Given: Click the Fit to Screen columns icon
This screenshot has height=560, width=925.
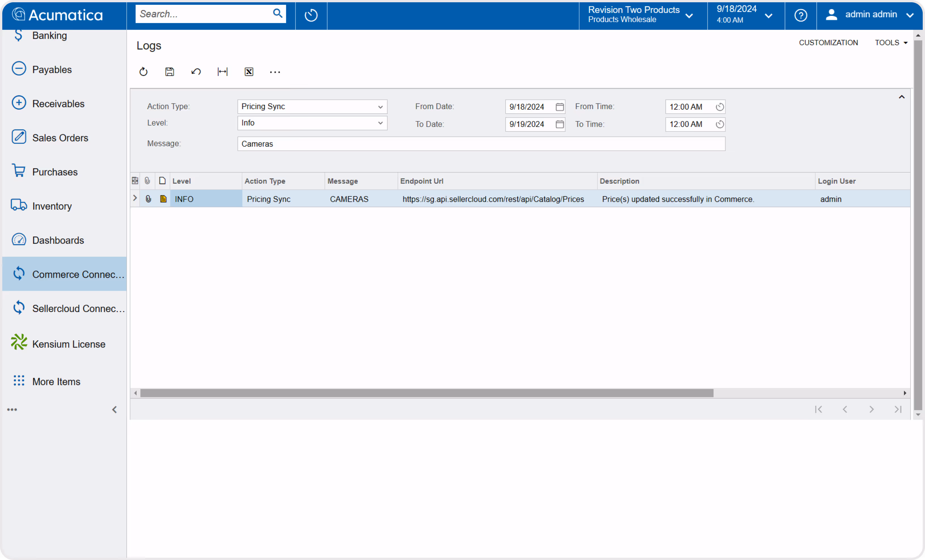Looking at the screenshot, I should [x=222, y=72].
